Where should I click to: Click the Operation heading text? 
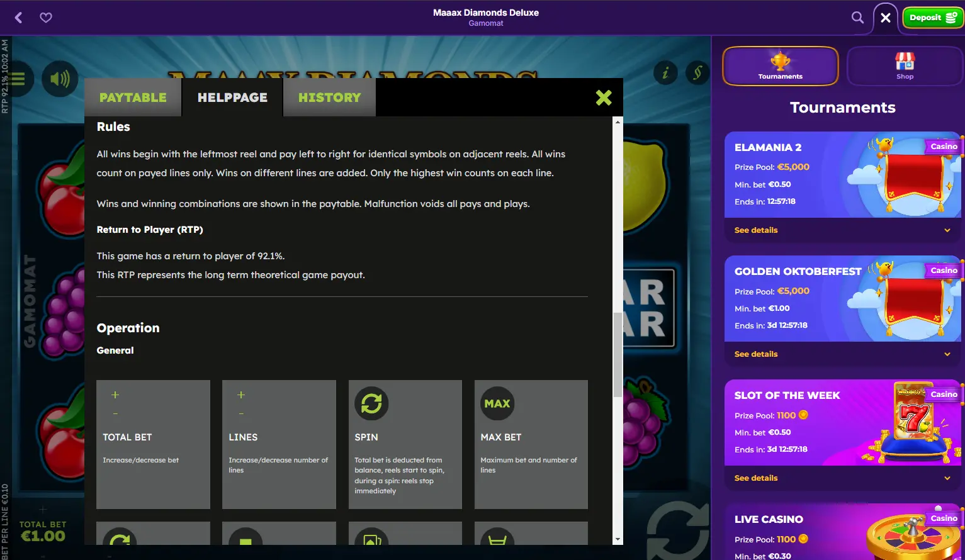pyautogui.click(x=128, y=328)
